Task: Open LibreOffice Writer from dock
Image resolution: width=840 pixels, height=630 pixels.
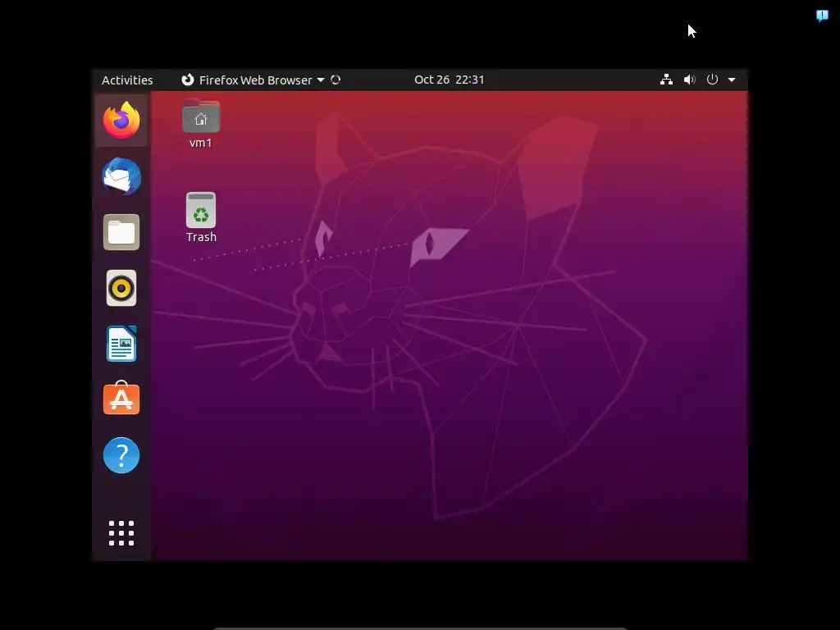Action: point(121,344)
